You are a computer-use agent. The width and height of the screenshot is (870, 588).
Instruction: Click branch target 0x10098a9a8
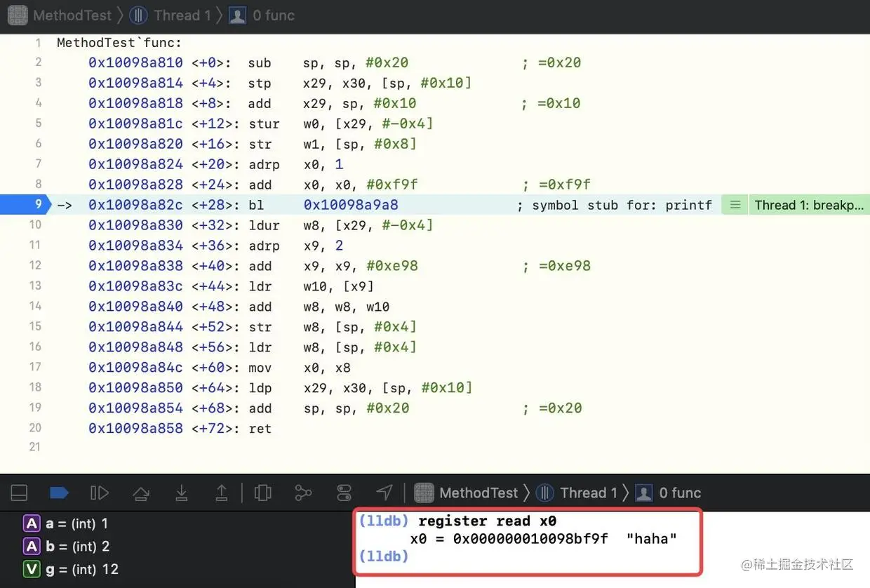pos(351,205)
